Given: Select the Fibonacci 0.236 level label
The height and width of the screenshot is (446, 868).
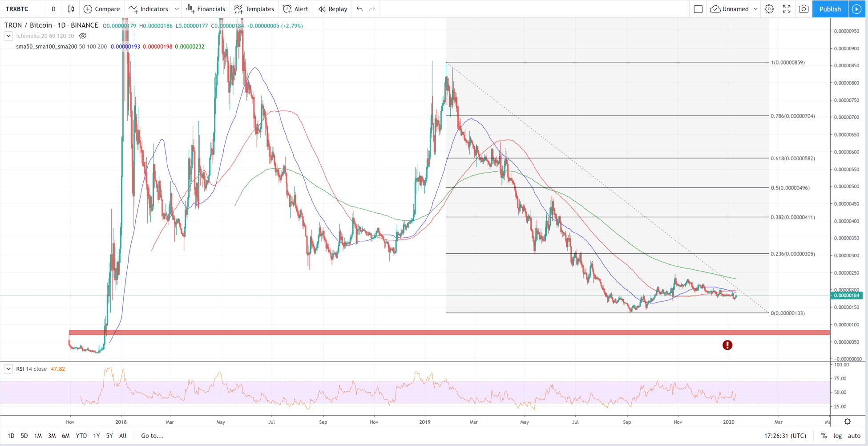Looking at the screenshot, I should [793, 254].
